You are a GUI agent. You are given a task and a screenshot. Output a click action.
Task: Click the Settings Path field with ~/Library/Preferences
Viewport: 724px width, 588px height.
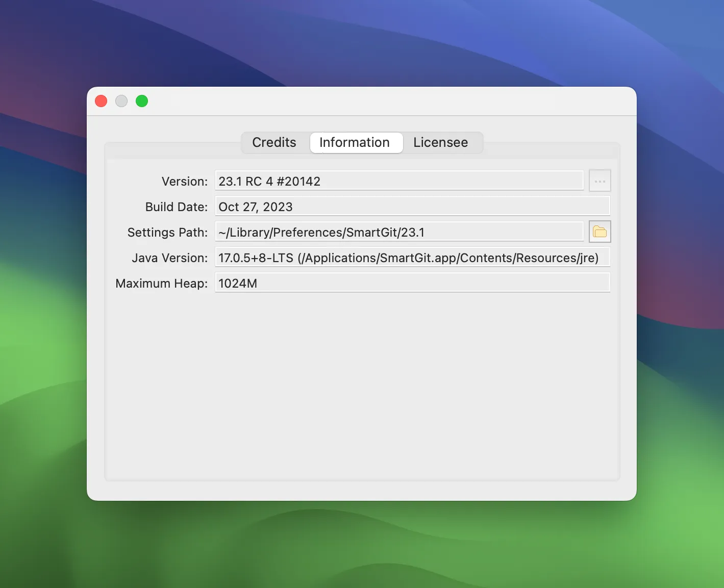pyautogui.click(x=399, y=232)
